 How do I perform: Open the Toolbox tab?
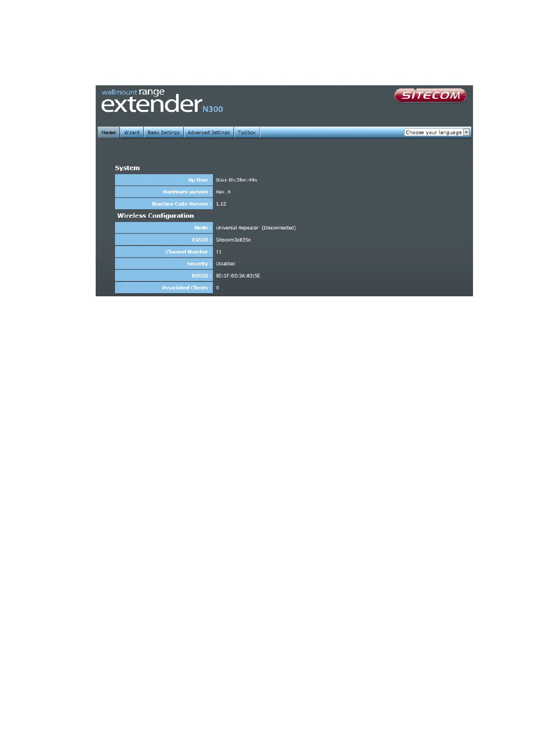247,132
